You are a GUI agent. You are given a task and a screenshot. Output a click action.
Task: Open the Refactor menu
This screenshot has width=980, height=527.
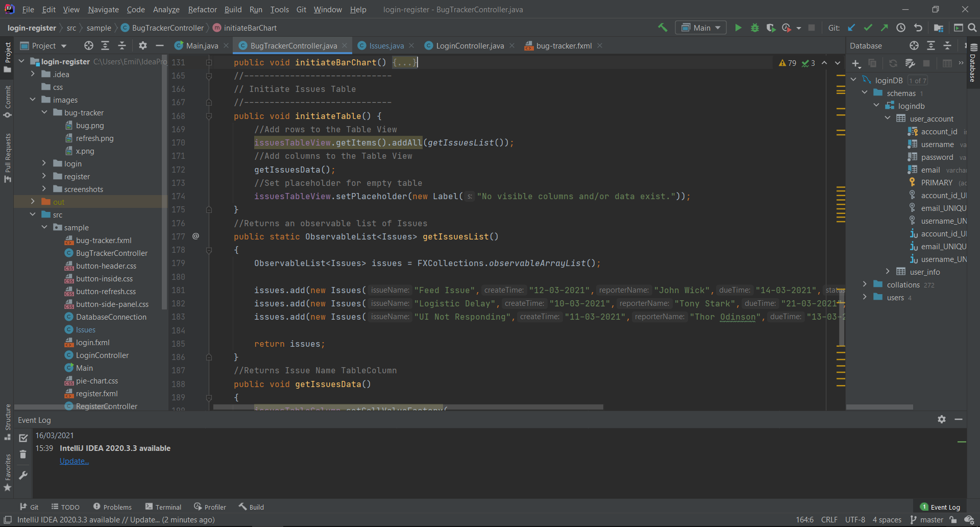pyautogui.click(x=202, y=10)
